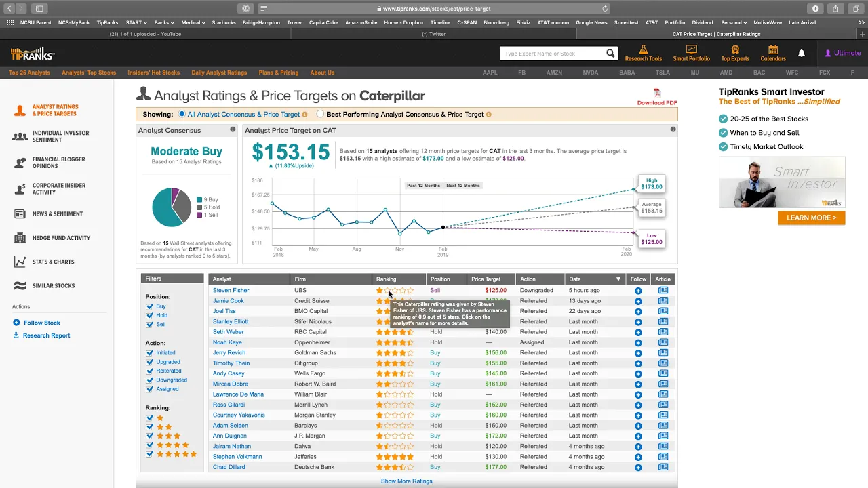Viewport: 868px width, 488px height.
Task: Click the $125.00 price target for Steven Fisher
Action: tap(496, 291)
